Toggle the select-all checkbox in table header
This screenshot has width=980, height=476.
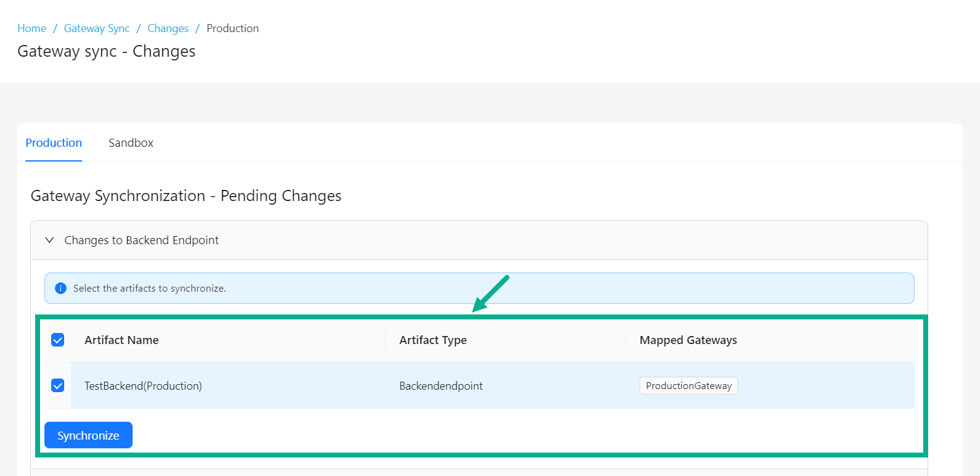click(x=58, y=340)
